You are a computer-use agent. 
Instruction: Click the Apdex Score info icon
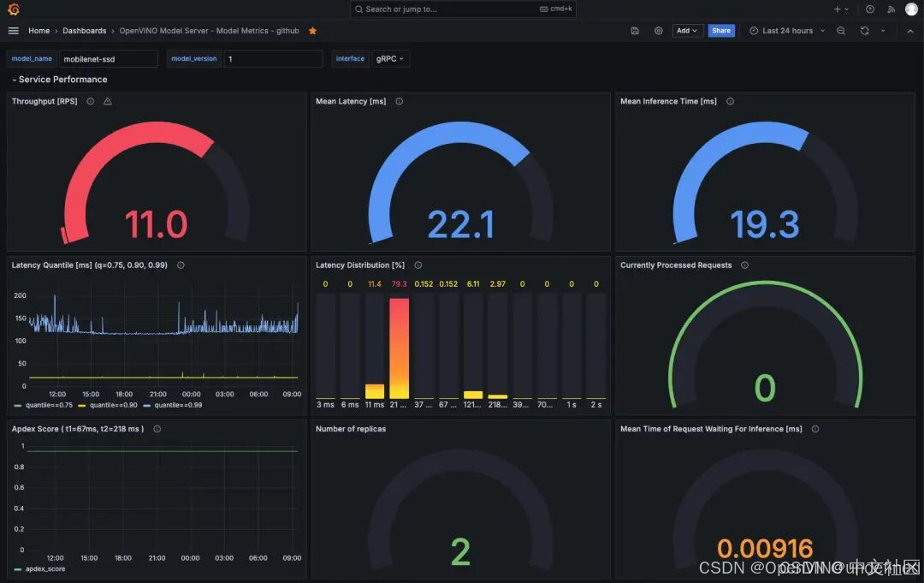click(157, 429)
